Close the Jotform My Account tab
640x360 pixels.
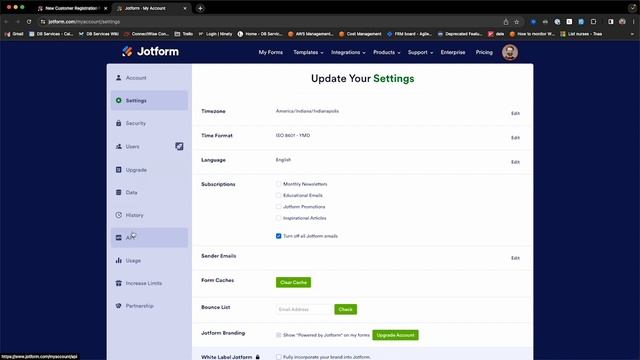(184, 8)
